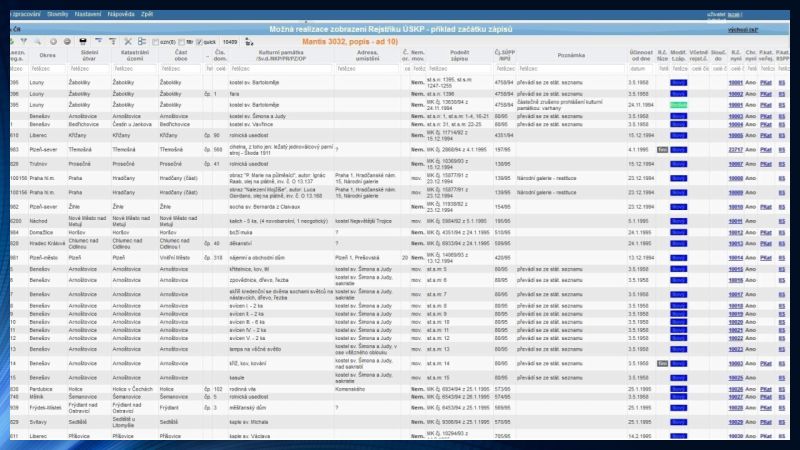Select the 'Plzeň-město' Okres cell
The image size is (800, 450).
coord(44,258)
